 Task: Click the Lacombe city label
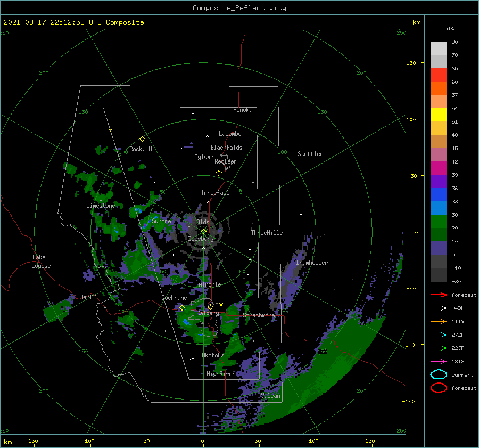pyautogui.click(x=230, y=134)
